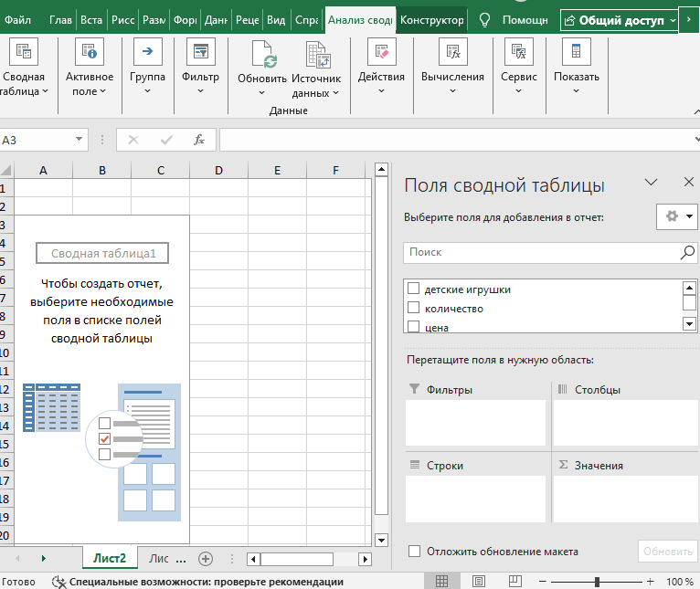700x589 pixels.
Task: Add a new sheet with plus icon
Action: [206, 559]
